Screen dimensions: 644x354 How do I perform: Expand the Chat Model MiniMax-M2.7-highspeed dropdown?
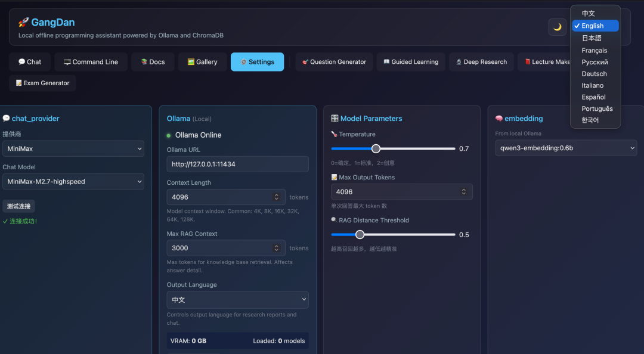point(73,182)
